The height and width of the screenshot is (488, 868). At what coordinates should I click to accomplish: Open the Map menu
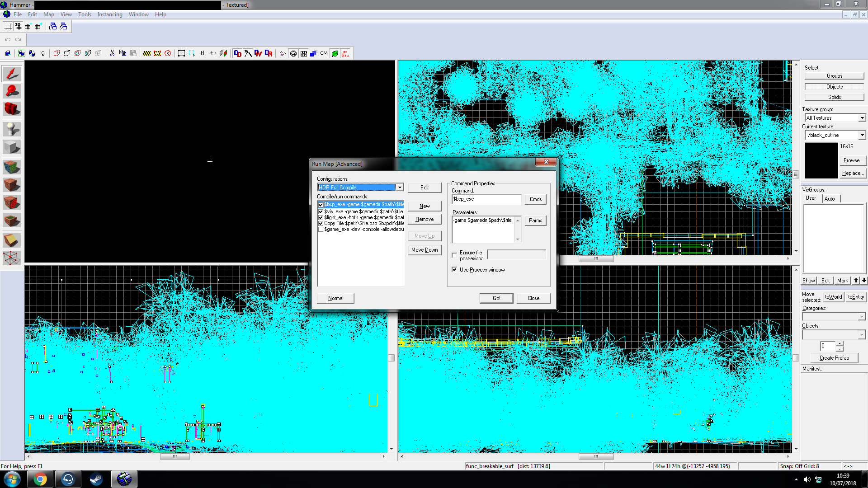pyautogui.click(x=48, y=14)
